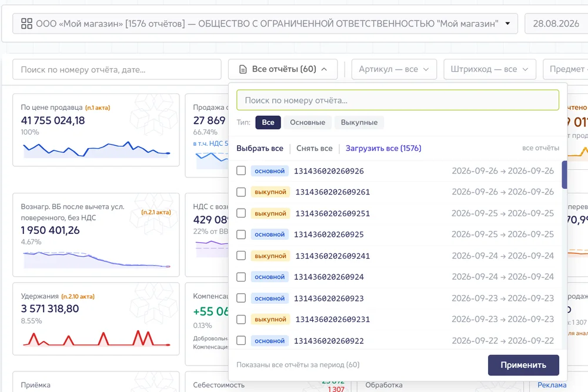This screenshot has width=588, height=392.
Task: Check report 131436202609251 checkbox
Action: [x=241, y=213]
